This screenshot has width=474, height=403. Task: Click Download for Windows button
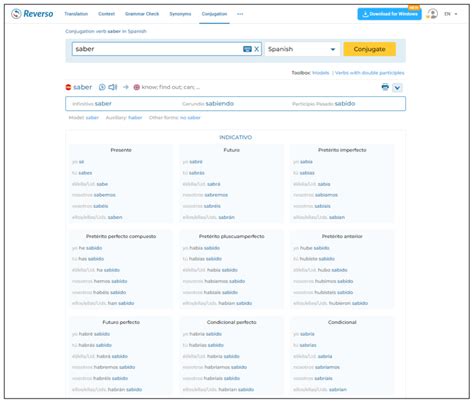[x=389, y=14]
